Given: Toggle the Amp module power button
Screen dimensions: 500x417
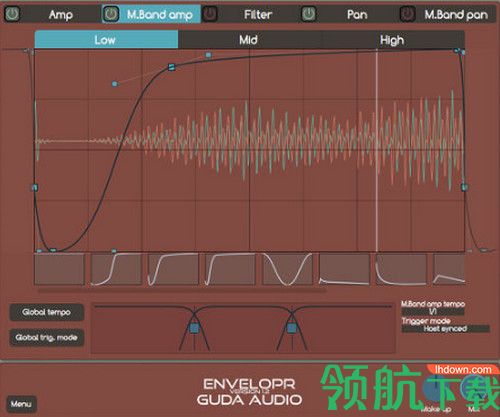Looking at the screenshot, I should pyautogui.click(x=12, y=14).
